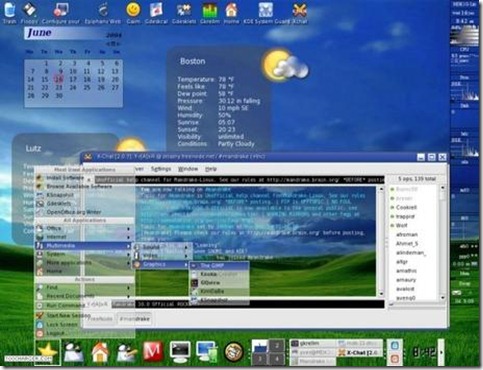Open the Window menu in X-Chat
Viewport: 483px width, 370px height.
[188, 169]
